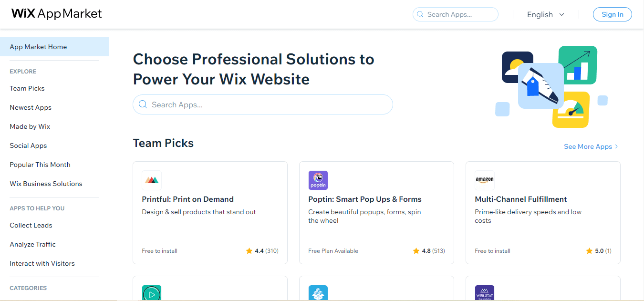Click the Wix App Market logo
644x301 pixels.
point(57,14)
